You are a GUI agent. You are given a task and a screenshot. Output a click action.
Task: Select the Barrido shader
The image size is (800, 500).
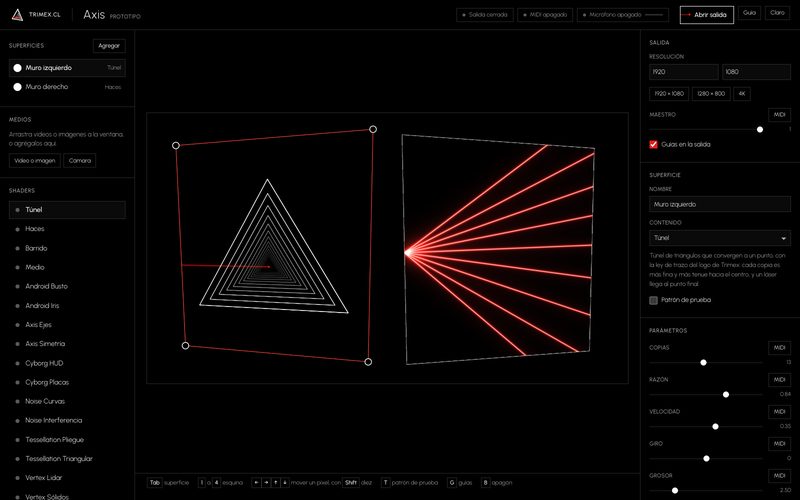67,248
